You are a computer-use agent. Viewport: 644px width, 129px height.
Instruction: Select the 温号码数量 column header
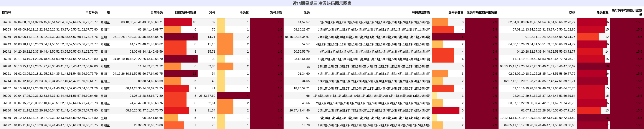coord(456,13)
